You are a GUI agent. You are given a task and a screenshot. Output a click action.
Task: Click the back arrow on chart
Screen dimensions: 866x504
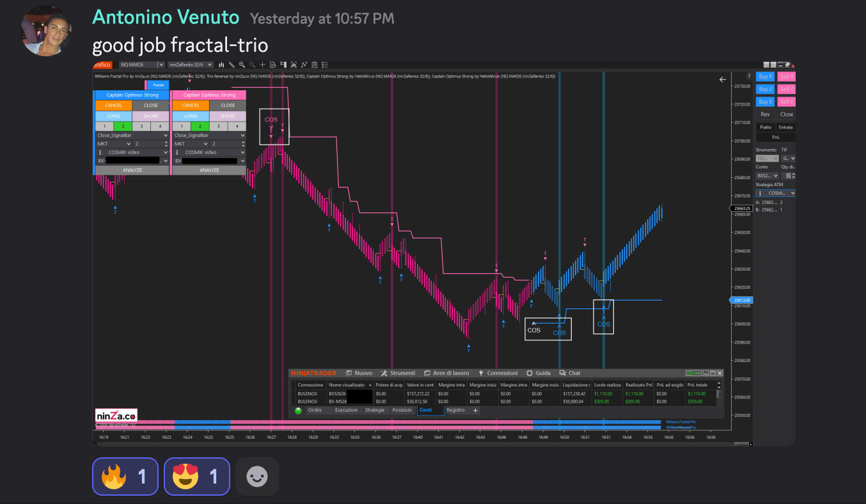coord(723,80)
